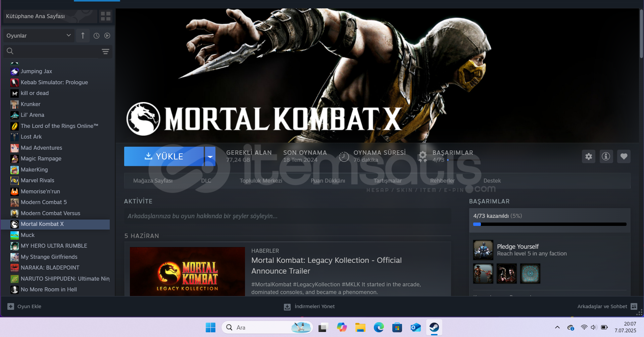Click the NARAKA: BLADEPOINT game icon
The width and height of the screenshot is (644, 337).
14,268
